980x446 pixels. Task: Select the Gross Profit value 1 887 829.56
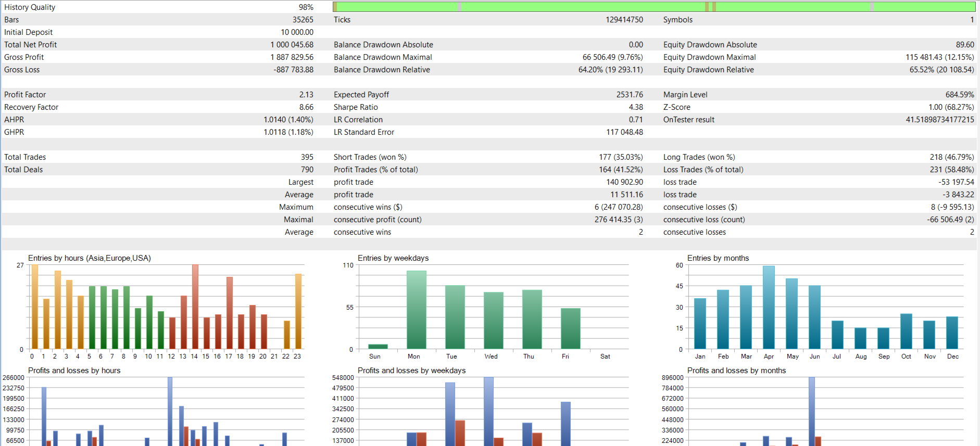pyautogui.click(x=292, y=57)
